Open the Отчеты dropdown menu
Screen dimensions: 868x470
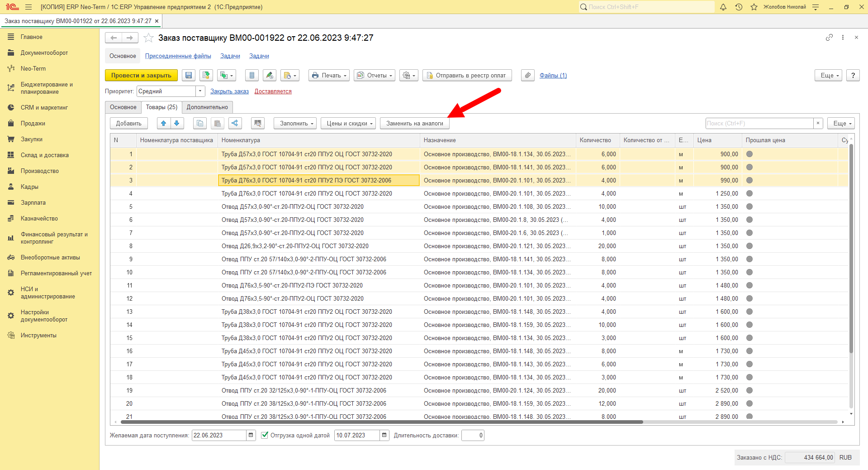click(375, 75)
